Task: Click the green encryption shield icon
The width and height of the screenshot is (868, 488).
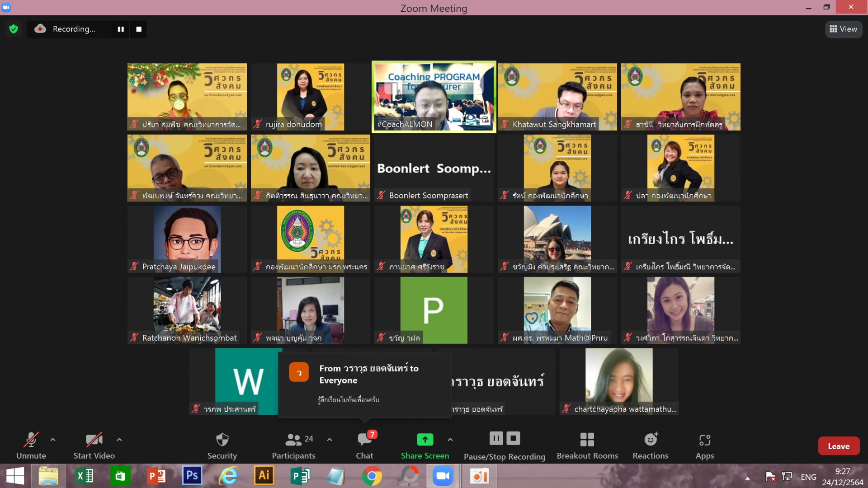Action: (x=14, y=29)
